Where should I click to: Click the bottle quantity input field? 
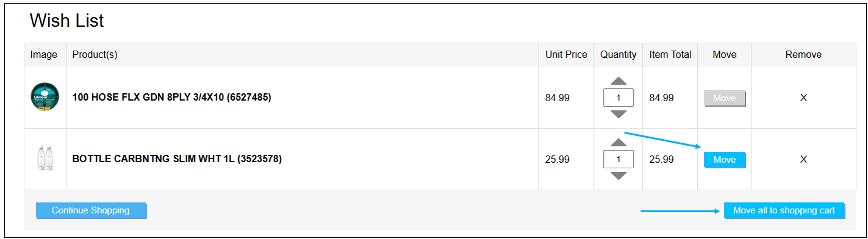pos(619,159)
